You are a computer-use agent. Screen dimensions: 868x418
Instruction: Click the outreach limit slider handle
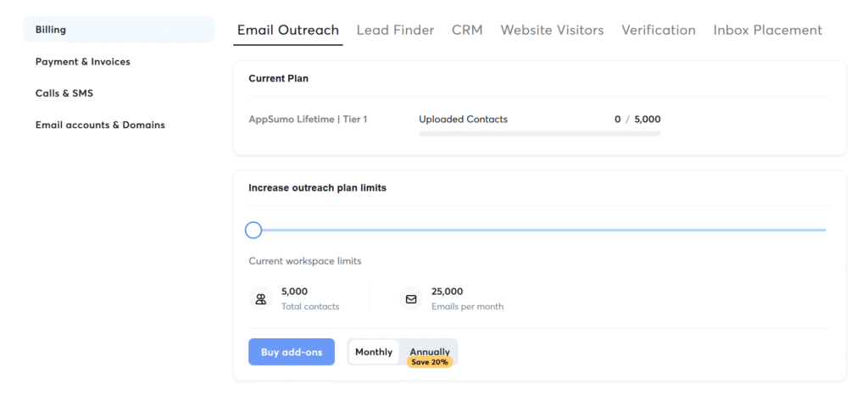point(253,230)
